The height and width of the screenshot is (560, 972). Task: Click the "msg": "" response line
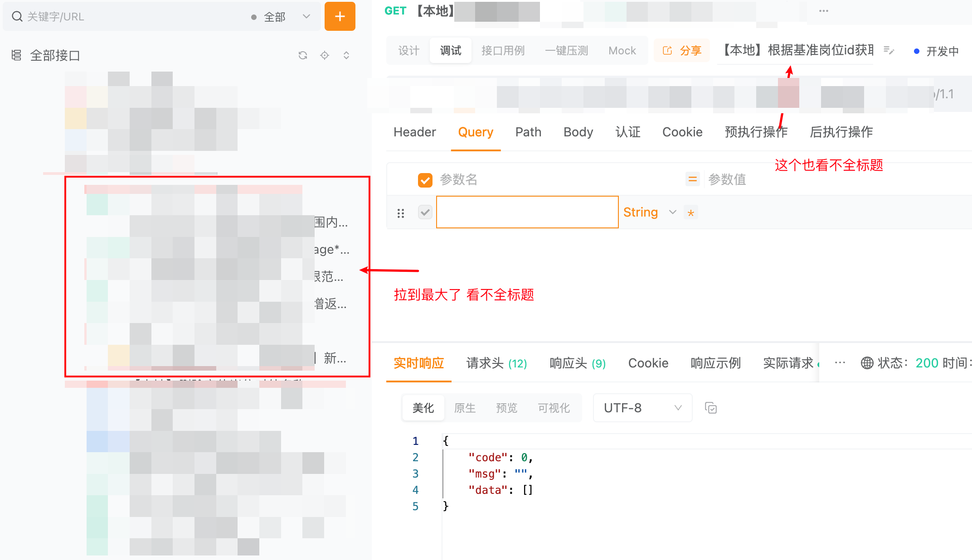point(501,474)
